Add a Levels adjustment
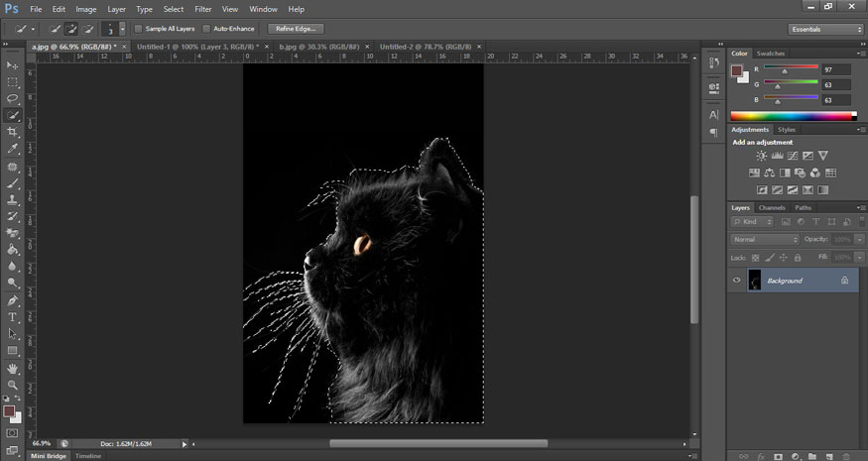The width and height of the screenshot is (868, 461). tap(777, 156)
